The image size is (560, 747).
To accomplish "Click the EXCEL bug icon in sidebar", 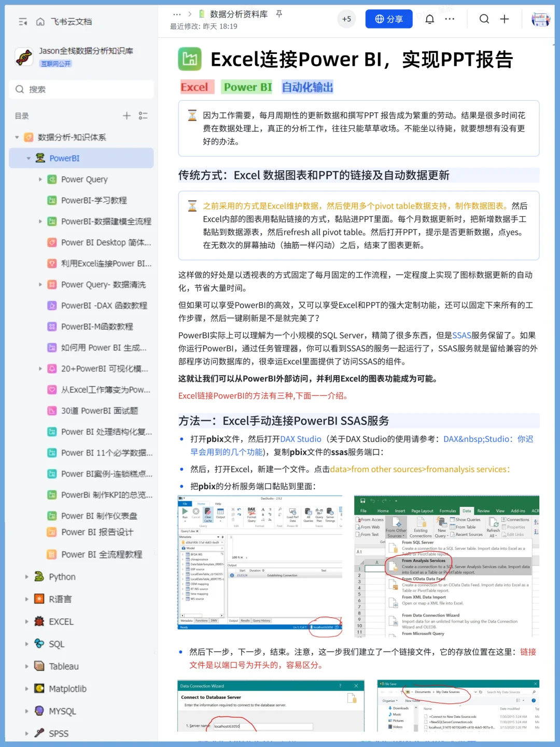I will tap(39, 621).
